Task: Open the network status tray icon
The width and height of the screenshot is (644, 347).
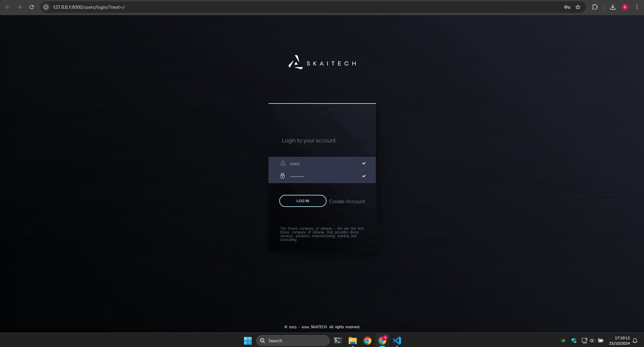Action: (584, 341)
